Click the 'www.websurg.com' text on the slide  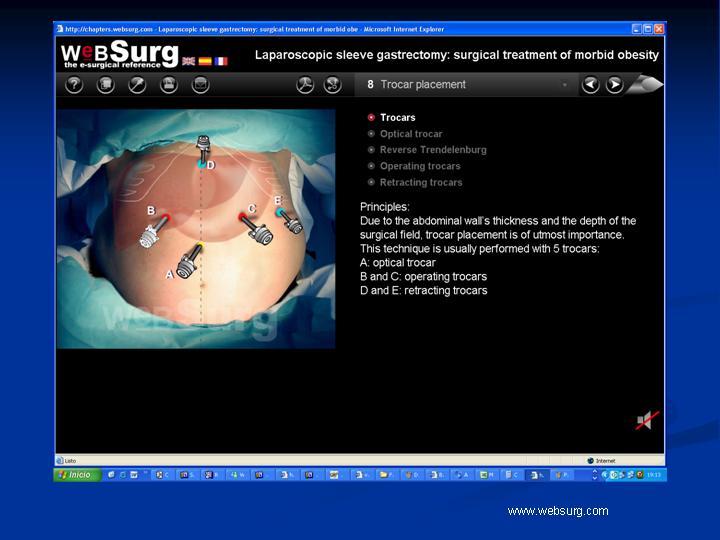558,511
